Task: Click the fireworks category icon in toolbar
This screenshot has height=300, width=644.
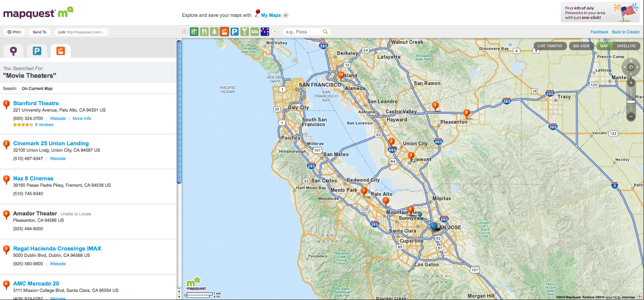Action: [265, 32]
